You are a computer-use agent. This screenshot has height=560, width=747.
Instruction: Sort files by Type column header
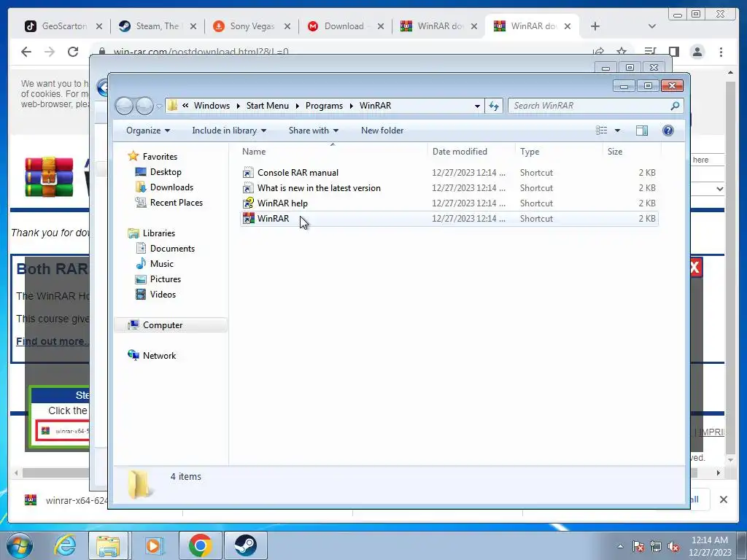coord(559,152)
